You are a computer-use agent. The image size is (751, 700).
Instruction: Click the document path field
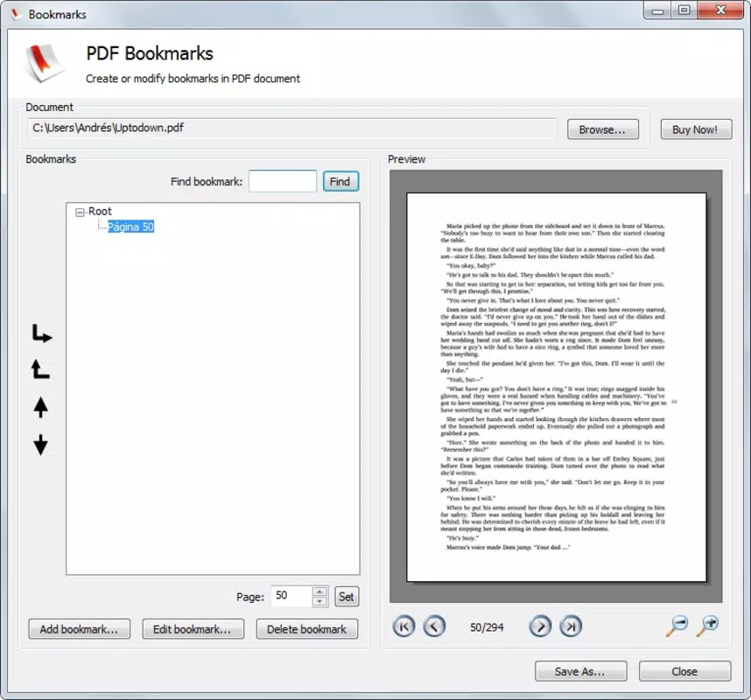point(292,129)
